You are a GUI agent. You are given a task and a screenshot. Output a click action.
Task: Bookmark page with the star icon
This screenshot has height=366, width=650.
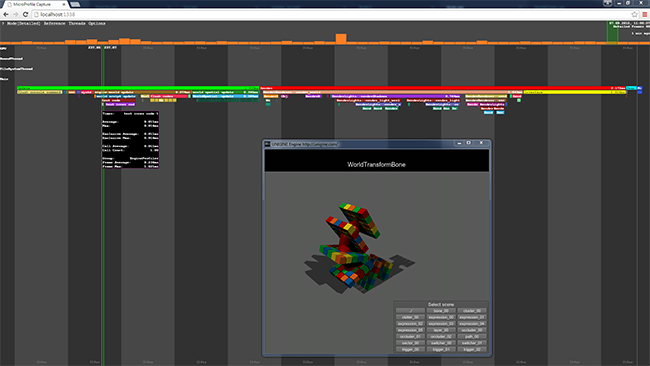coord(635,15)
